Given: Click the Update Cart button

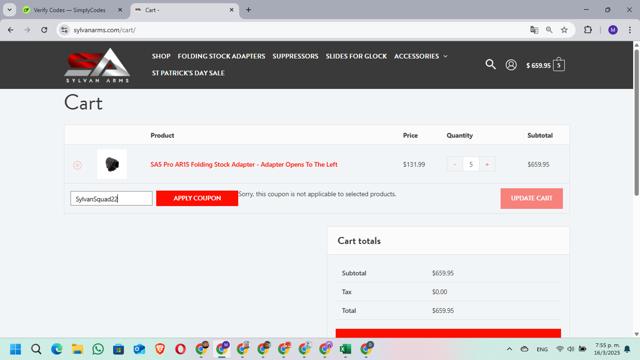Looking at the screenshot, I should click(x=531, y=198).
